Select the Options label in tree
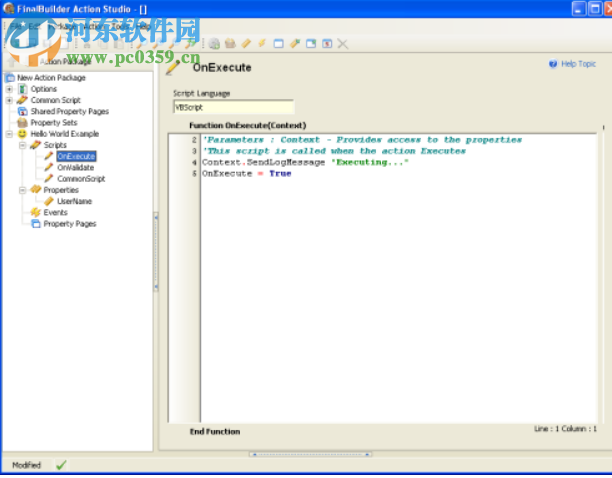Viewport: 612px width, 478px height. tap(44, 89)
